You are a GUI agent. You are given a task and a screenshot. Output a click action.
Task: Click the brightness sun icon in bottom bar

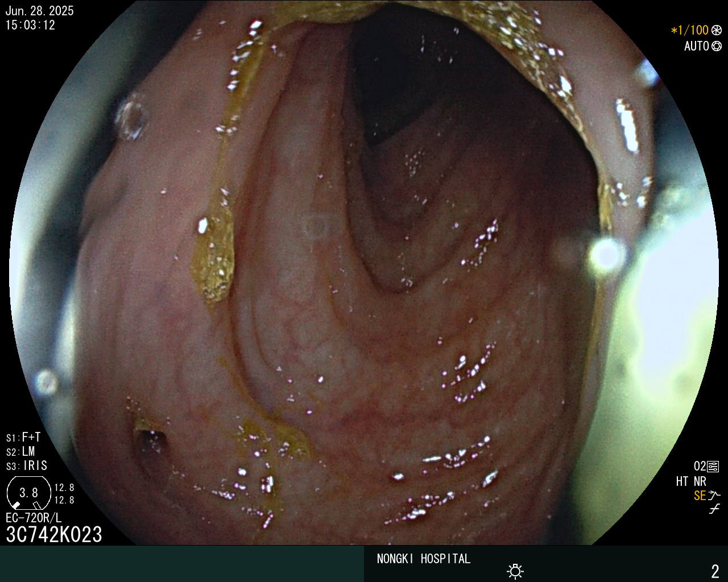pos(515,571)
